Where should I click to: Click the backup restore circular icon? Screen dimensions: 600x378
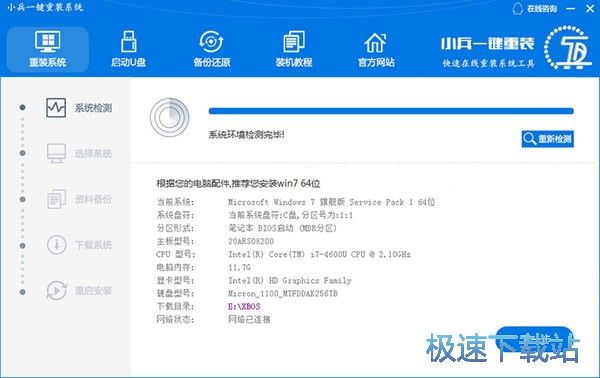(211, 41)
